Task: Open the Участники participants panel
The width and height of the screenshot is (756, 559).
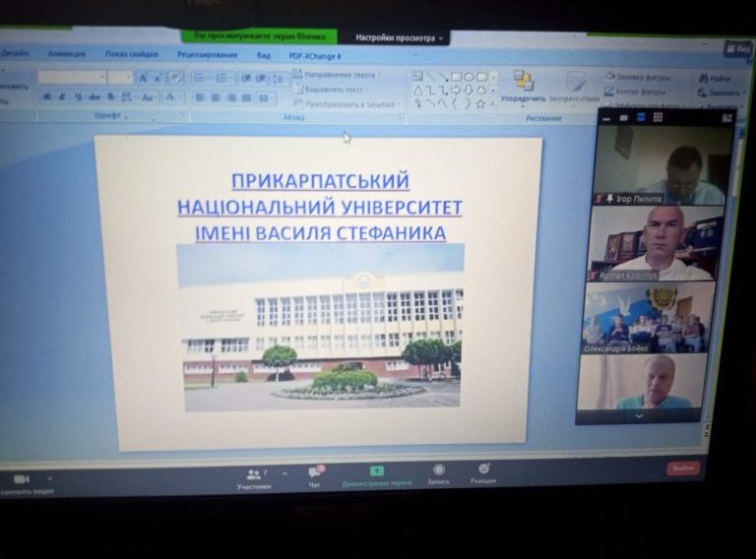Action: point(252,476)
